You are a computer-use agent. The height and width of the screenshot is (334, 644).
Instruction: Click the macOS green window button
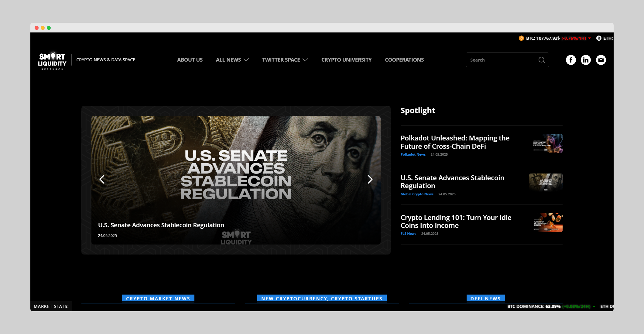coord(49,28)
